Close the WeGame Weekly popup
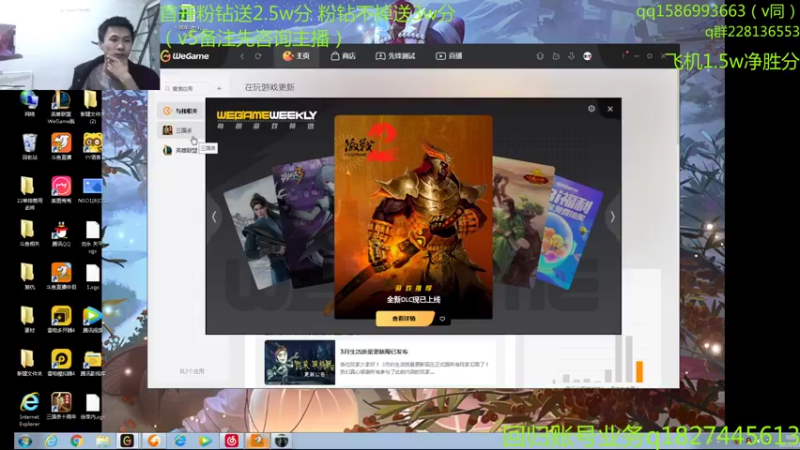 tap(610, 109)
